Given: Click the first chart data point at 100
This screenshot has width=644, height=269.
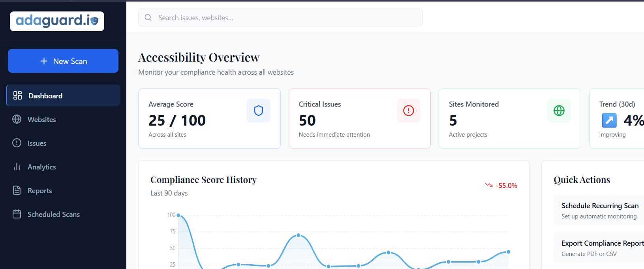Looking at the screenshot, I should pyautogui.click(x=178, y=215).
